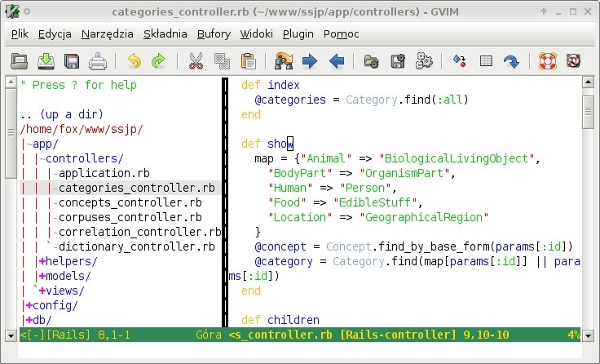The image size is (600, 364).
Task: Click the [Rails-controller] status line text
Action: pyautogui.click(x=398, y=335)
